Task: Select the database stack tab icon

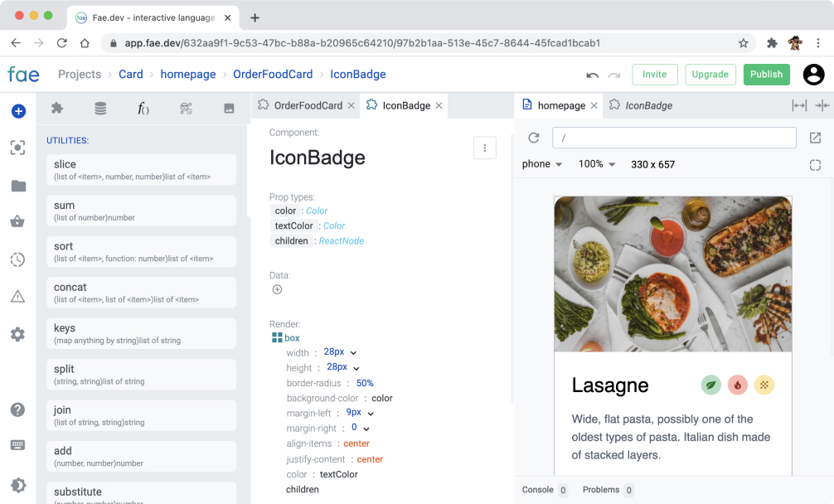Action: 100,109
